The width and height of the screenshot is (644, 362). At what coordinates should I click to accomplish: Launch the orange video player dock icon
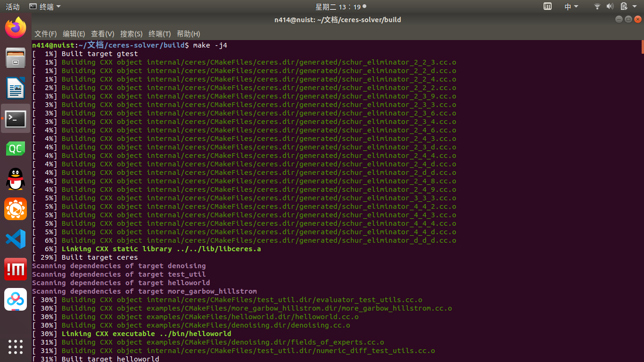click(16, 209)
